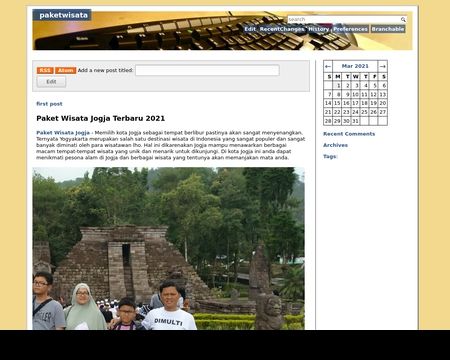Open the Branchable link
This screenshot has width=450, height=360.
(x=388, y=29)
